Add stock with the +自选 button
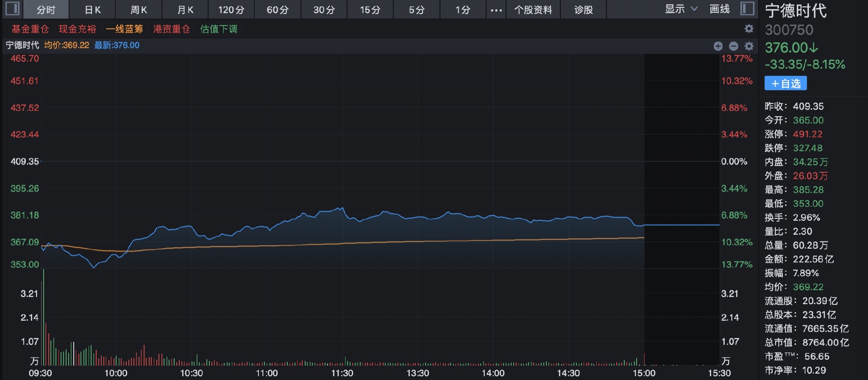The width and height of the screenshot is (868, 380). [786, 83]
